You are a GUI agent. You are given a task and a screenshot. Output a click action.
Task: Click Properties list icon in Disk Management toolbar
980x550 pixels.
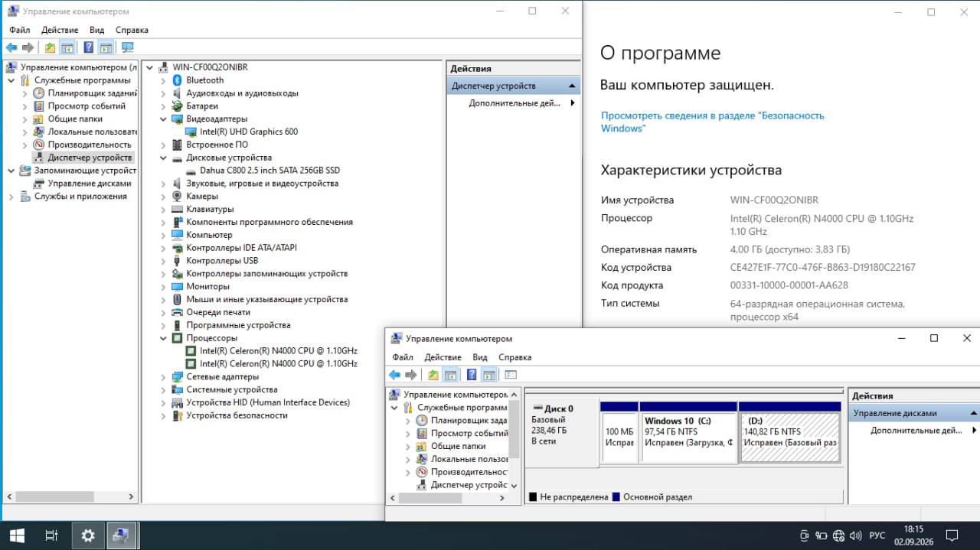[x=511, y=375]
